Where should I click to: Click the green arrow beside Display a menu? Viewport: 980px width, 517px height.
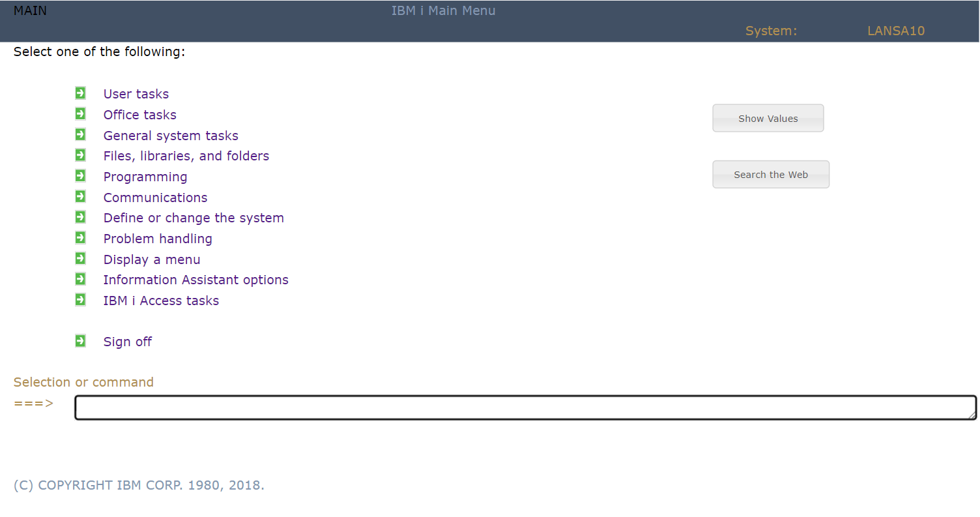[x=80, y=259]
